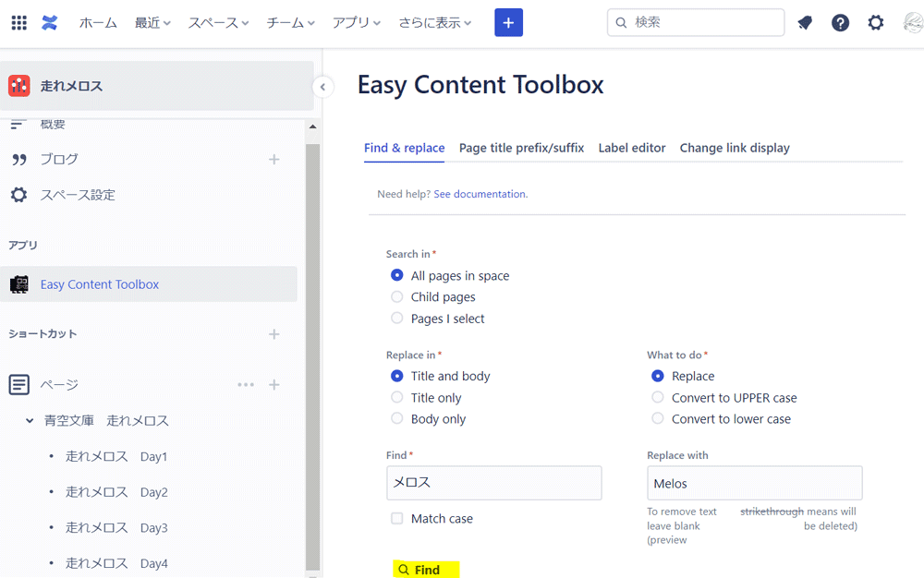
Task: Add a shortcut with the plus icon
Action: 274,334
